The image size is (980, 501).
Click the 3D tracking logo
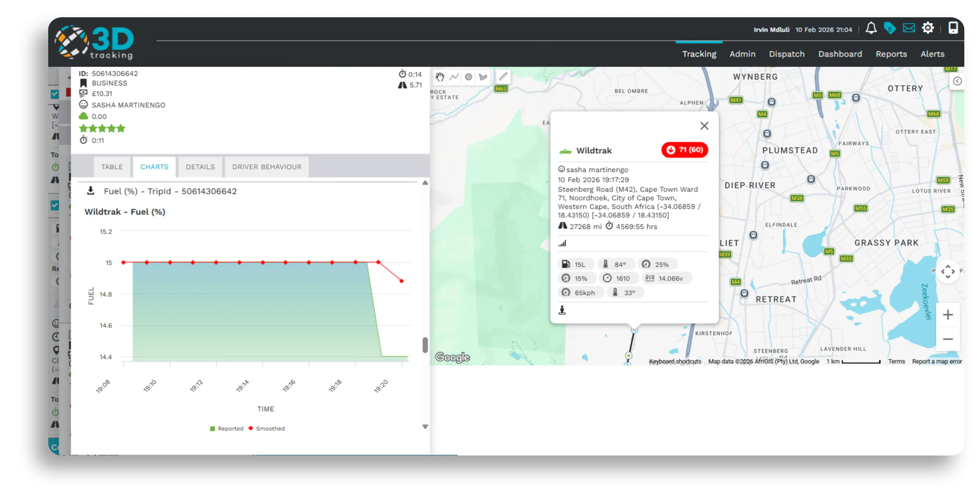coord(95,42)
